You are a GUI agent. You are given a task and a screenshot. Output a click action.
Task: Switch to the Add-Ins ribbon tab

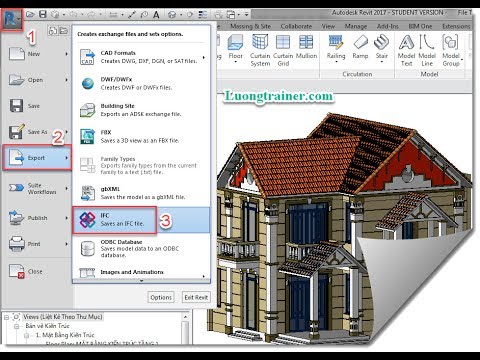pyautogui.click(x=387, y=26)
